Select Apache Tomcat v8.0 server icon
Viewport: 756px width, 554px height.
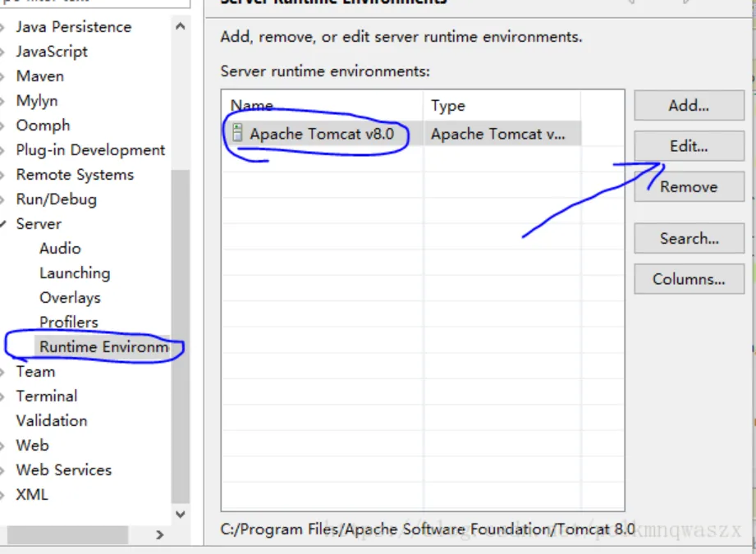237,133
